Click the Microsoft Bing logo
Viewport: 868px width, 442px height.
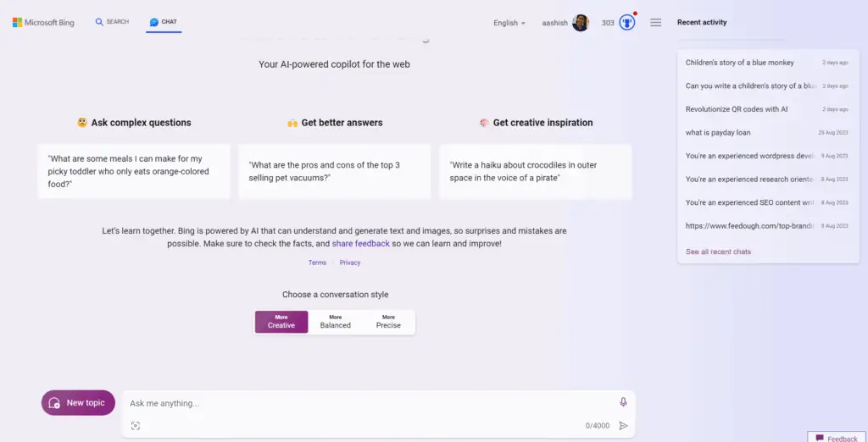[x=43, y=23]
